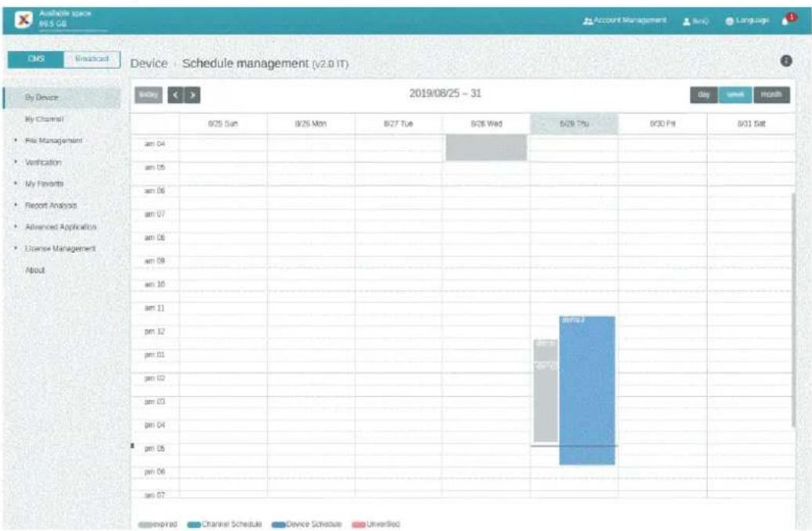Click the date range 2019/08/25 – 31
This screenshot has width=812, height=531.
point(446,94)
